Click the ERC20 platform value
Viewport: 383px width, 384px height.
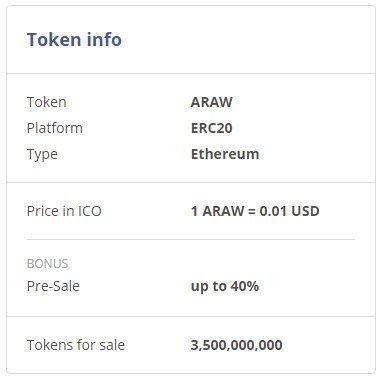click(212, 128)
